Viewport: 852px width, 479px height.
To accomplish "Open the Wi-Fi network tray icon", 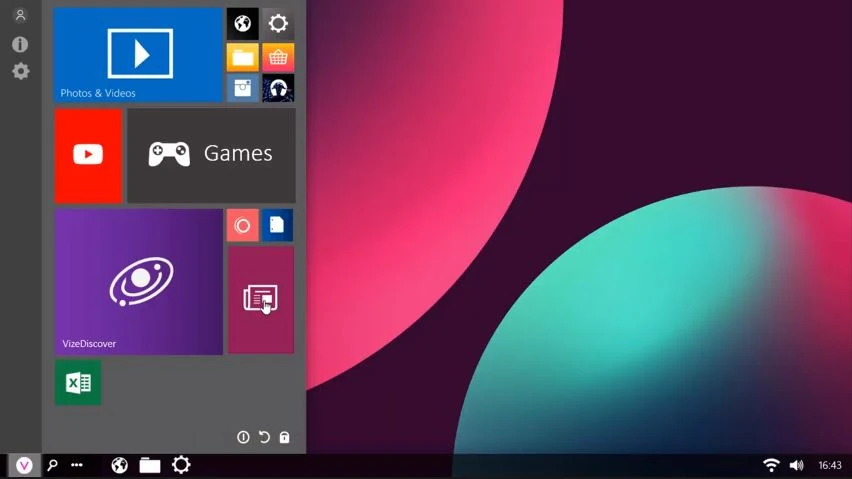I will coord(771,465).
